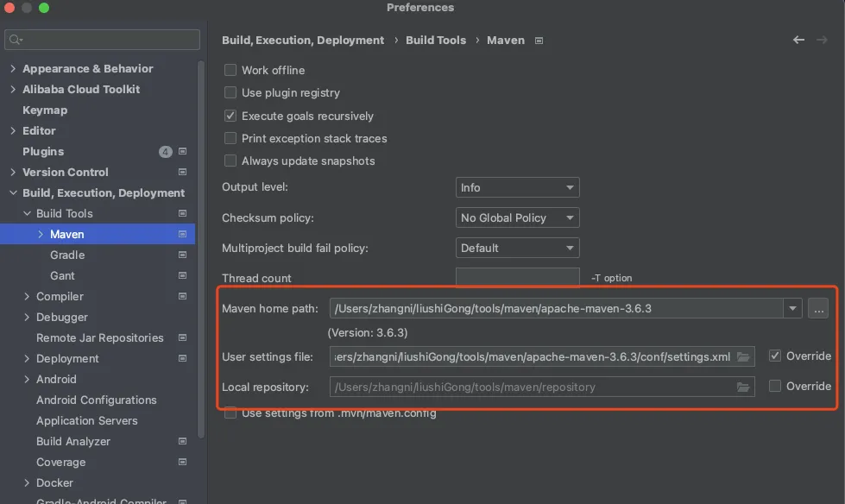Image resolution: width=845 pixels, height=504 pixels.
Task: Click project-level icon beside Gradle item
Action: 182,255
